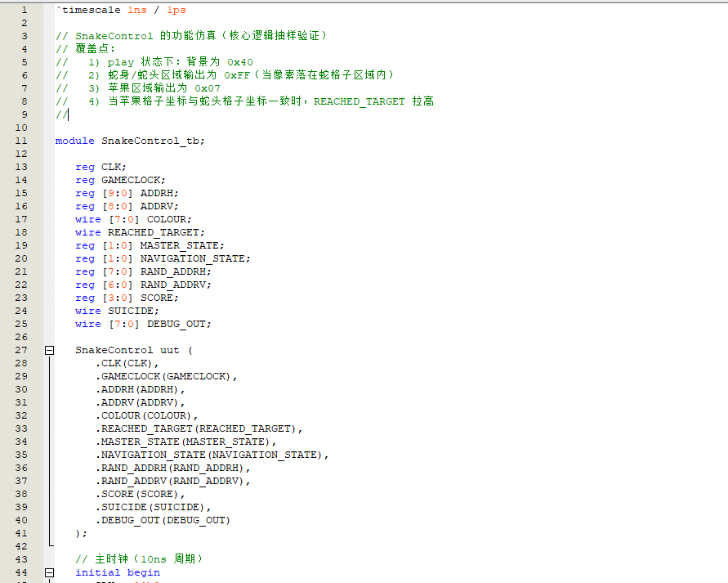This screenshot has width=728, height=583.
Task: Click the 主时钟 (10ns 周期) comment
Action: [x=139, y=559]
